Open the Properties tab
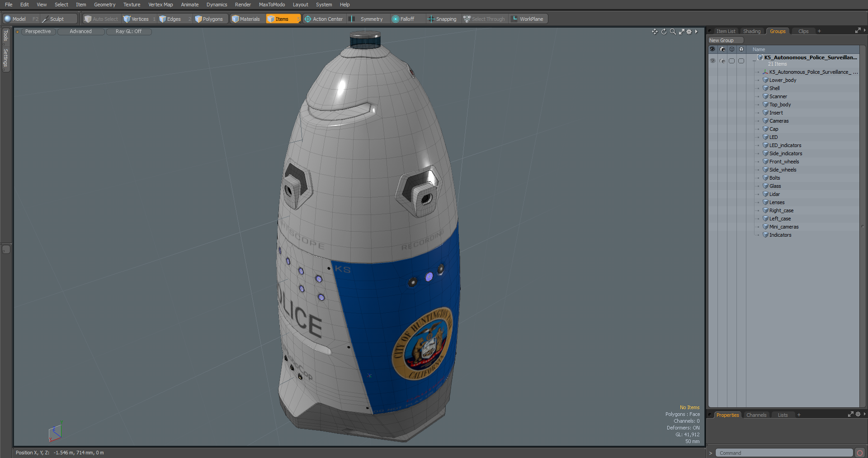This screenshot has width=868, height=458. coord(727,415)
